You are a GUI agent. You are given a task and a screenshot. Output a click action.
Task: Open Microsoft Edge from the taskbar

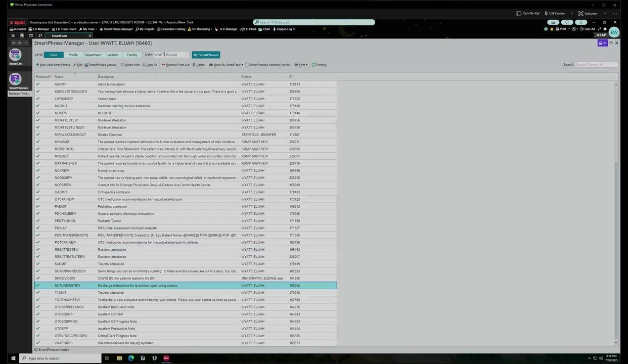[131, 358]
